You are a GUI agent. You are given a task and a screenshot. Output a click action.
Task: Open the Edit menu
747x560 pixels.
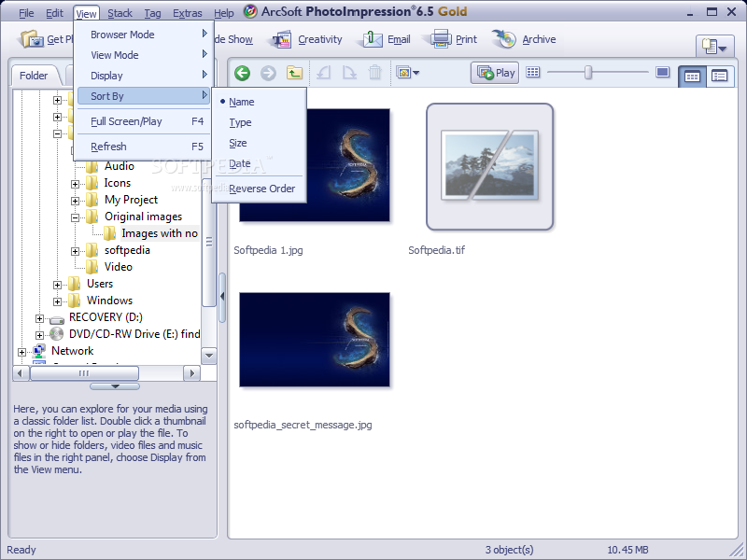pyautogui.click(x=54, y=13)
